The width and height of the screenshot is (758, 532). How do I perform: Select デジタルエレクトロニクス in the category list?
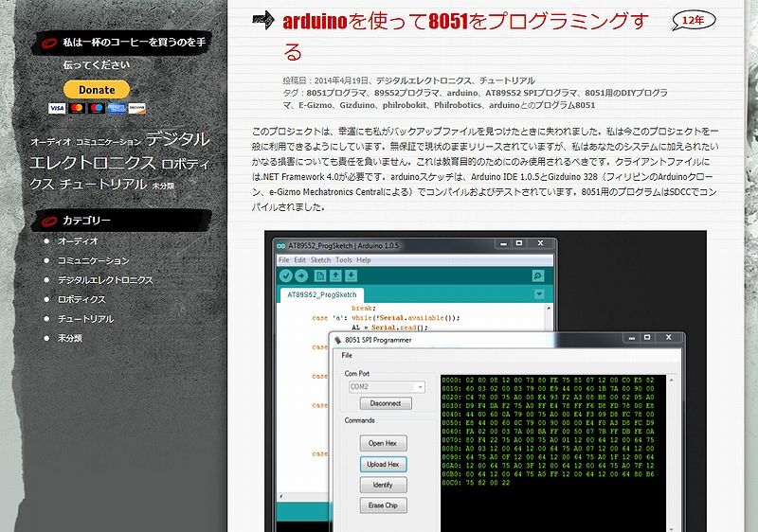[105, 280]
